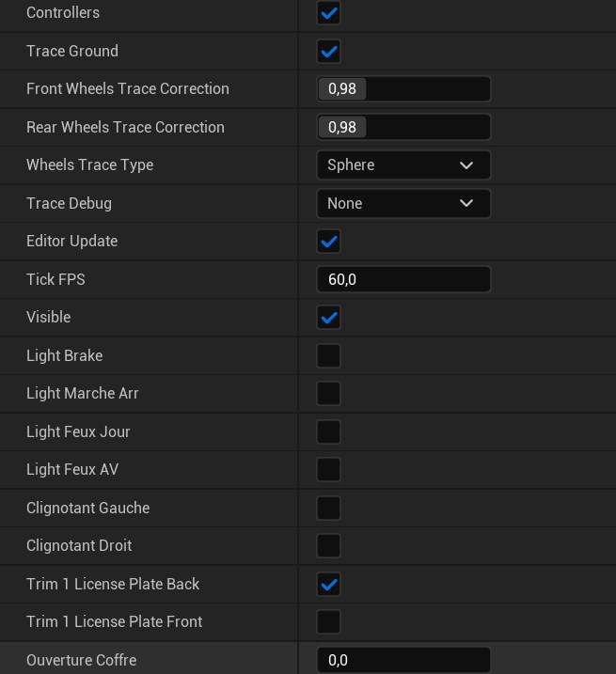Enable Light Marche Arr checkbox

(x=328, y=394)
